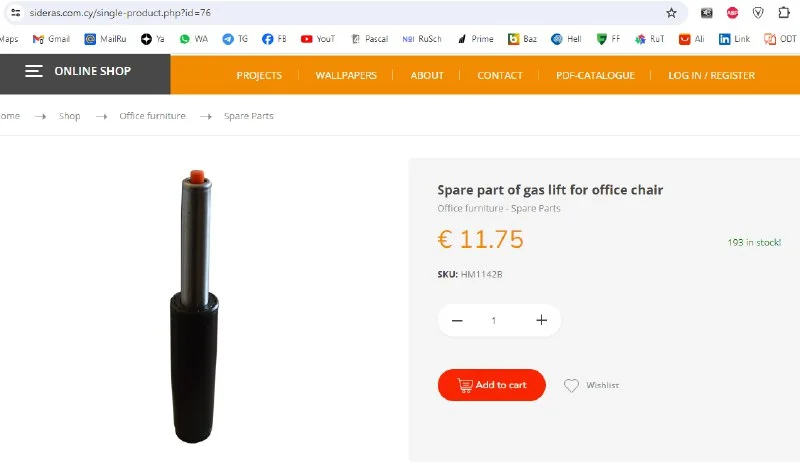This screenshot has height=465, width=800.
Task: Open the PDF-CATALOGUE menu item
Action: pyautogui.click(x=595, y=75)
